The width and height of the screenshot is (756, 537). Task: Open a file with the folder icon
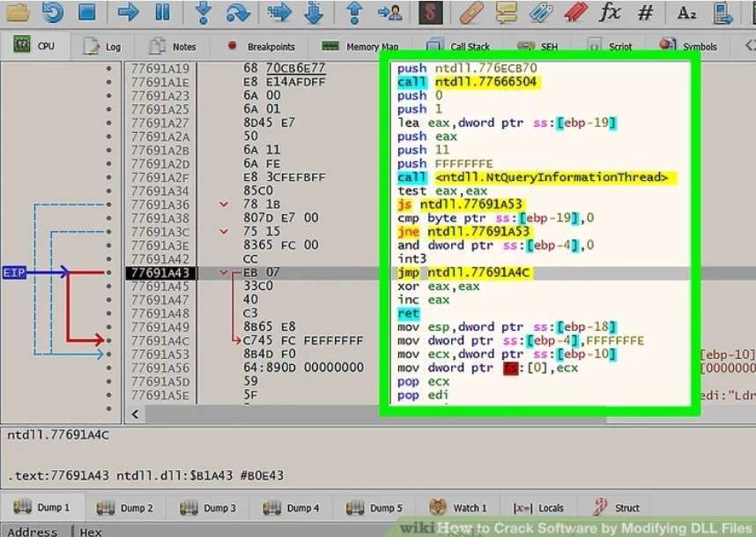coord(18,12)
